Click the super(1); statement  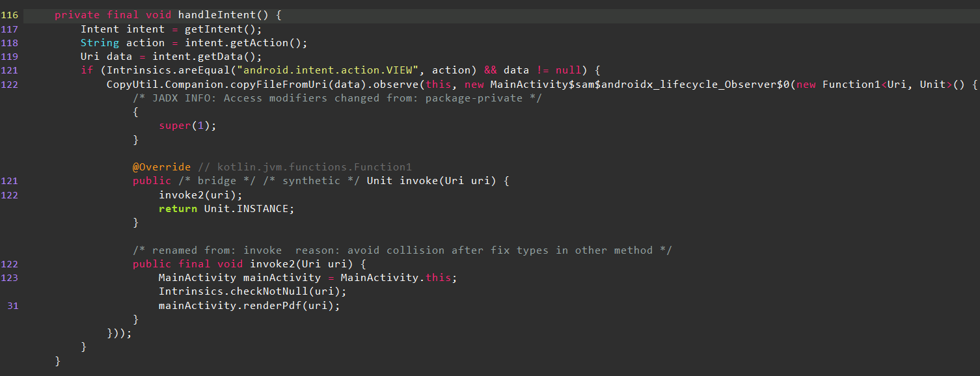pos(187,126)
